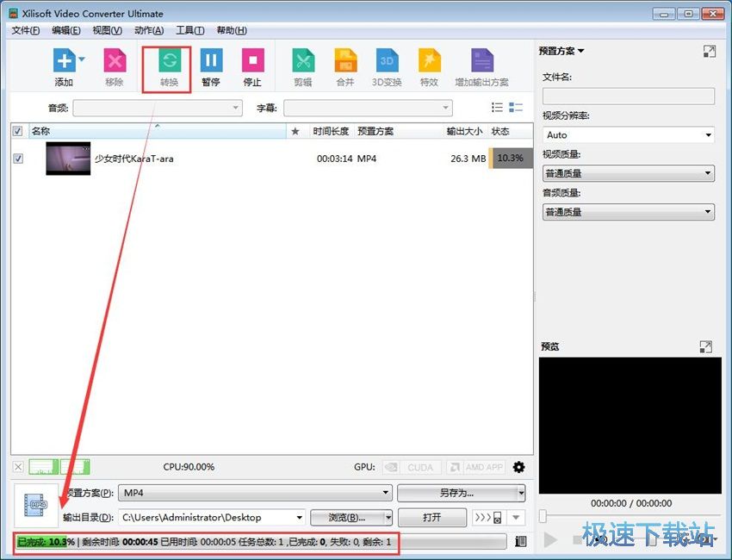Open the Help (帮助) menu
The height and width of the screenshot is (560, 732).
232,30
